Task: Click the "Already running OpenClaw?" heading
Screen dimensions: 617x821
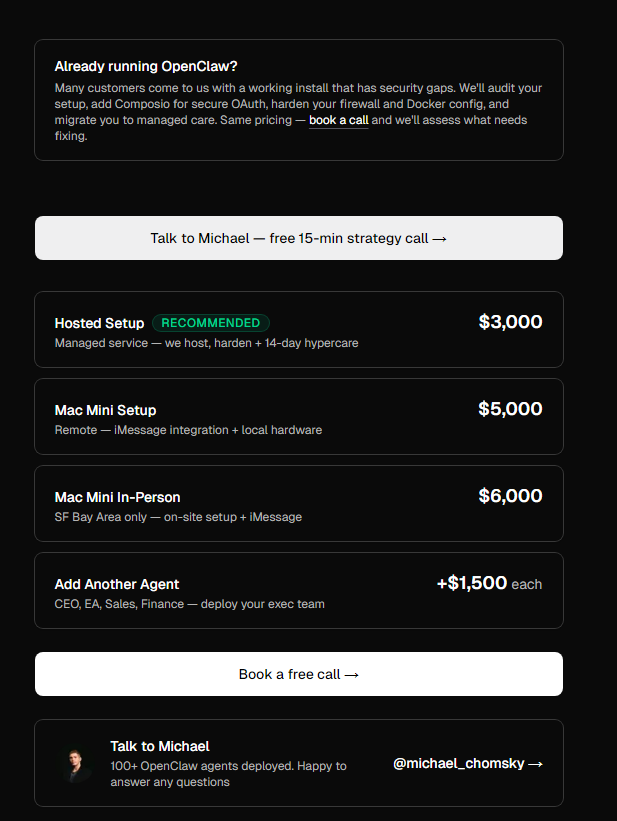Action: coord(146,66)
